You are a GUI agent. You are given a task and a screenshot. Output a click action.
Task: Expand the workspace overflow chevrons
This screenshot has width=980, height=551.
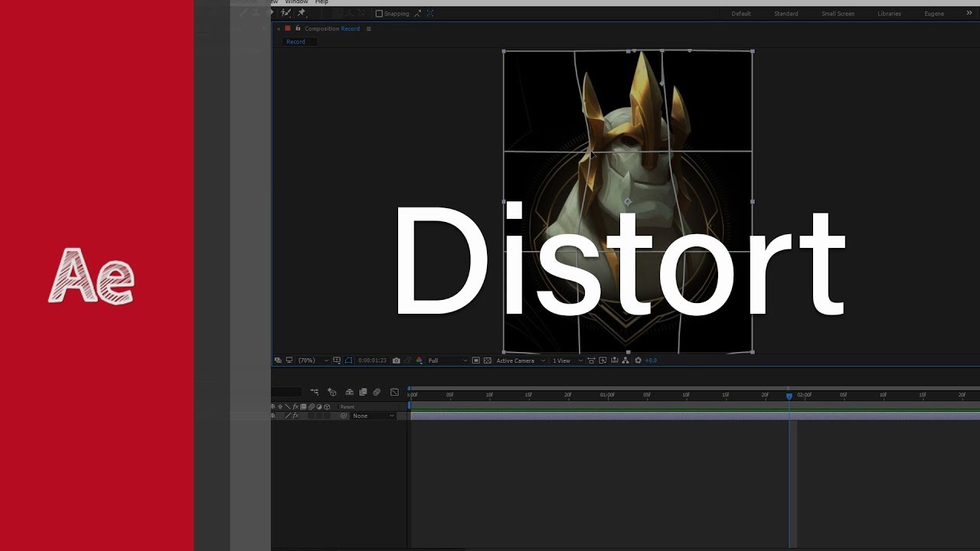969,13
